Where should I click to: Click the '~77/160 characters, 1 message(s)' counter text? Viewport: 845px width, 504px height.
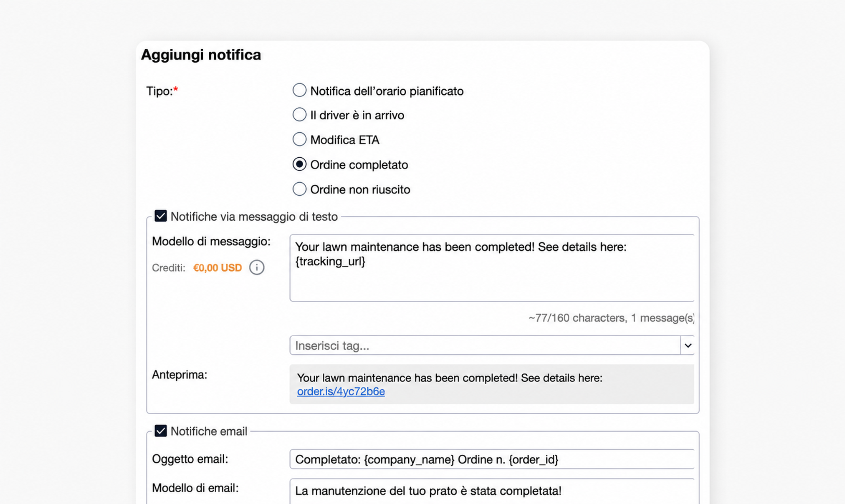click(x=611, y=318)
